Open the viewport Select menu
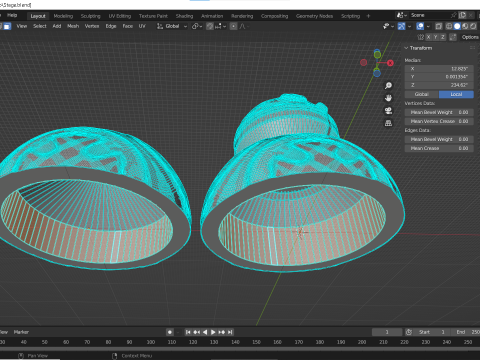Viewport: 480px width, 360px height. [40, 26]
